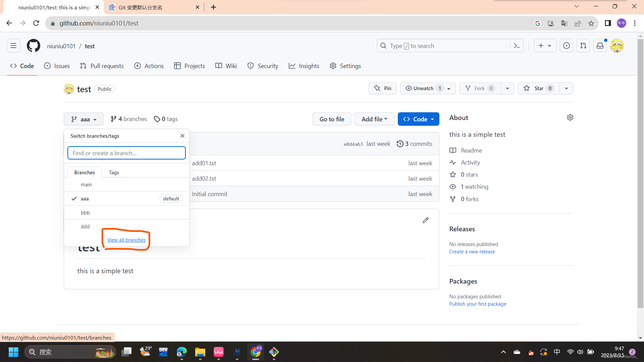The image size is (644, 362).
Task: Click Publish your first package link
Action: click(x=478, y=304)
